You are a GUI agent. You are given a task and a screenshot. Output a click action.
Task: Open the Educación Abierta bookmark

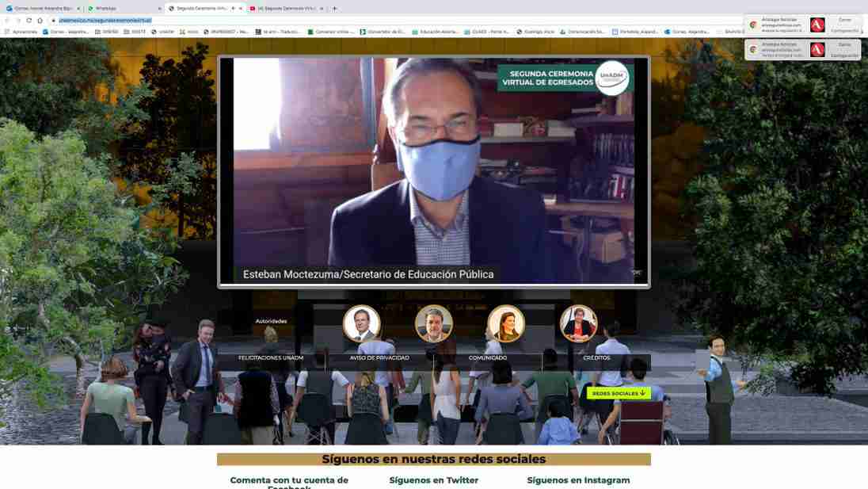point(436,32)
